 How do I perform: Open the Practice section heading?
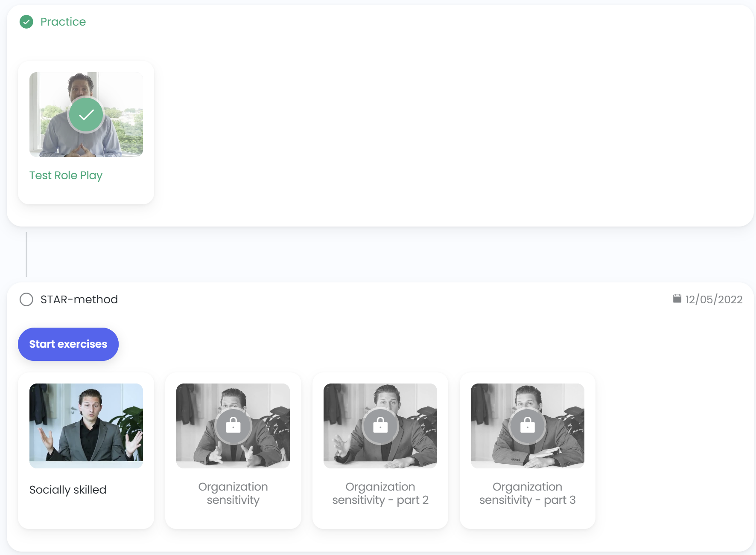click(x=63, y=22)
